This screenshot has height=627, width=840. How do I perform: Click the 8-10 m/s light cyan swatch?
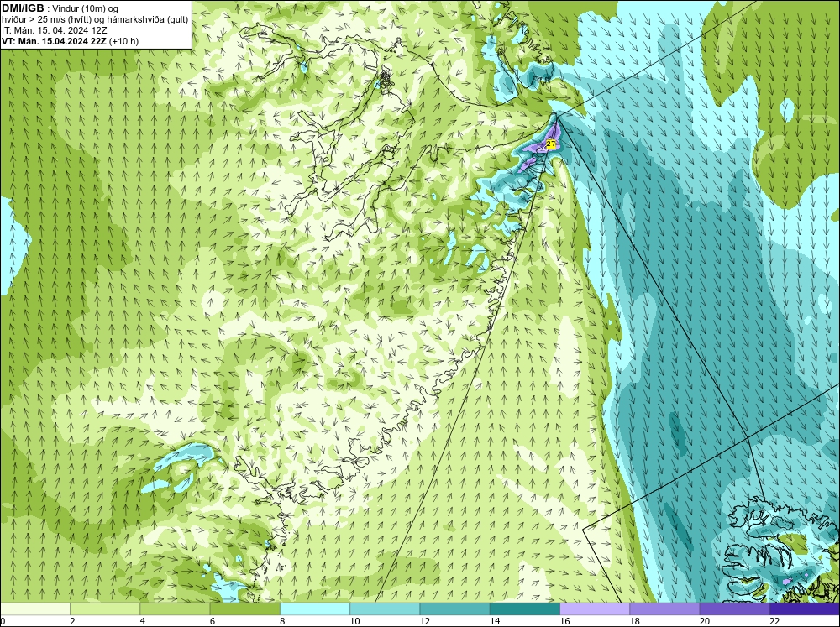coord(315,609)
